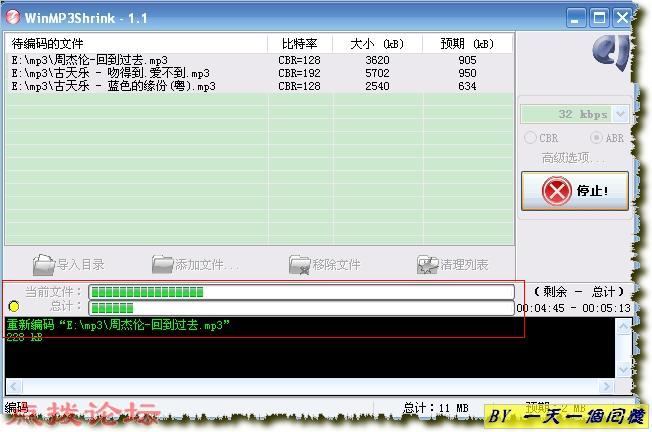
Task: Click total time 00:05:13
Action: coord(606,308)
